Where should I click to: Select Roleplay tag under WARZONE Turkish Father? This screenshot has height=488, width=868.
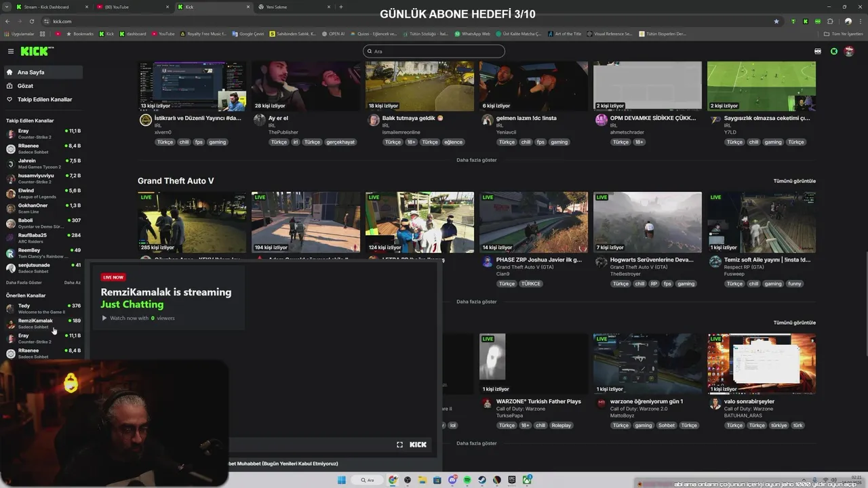[561, 426]
